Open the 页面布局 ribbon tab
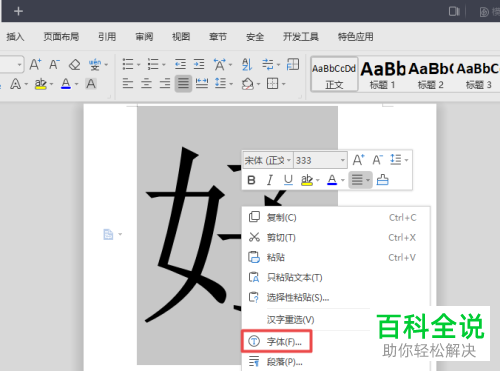The image size is (500, 371). (x=61, y=37)
